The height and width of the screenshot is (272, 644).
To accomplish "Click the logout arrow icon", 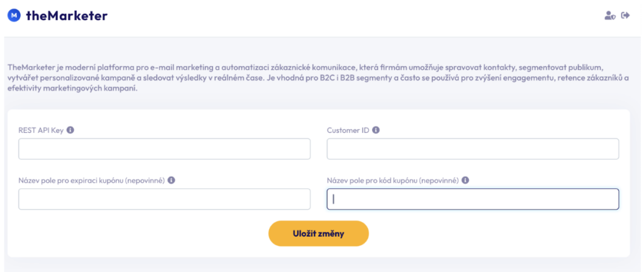I will [x=625, y=16].
